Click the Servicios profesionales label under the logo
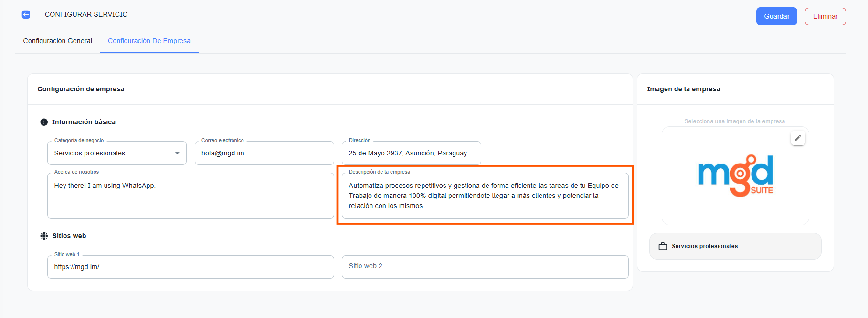 coord(704,246)
